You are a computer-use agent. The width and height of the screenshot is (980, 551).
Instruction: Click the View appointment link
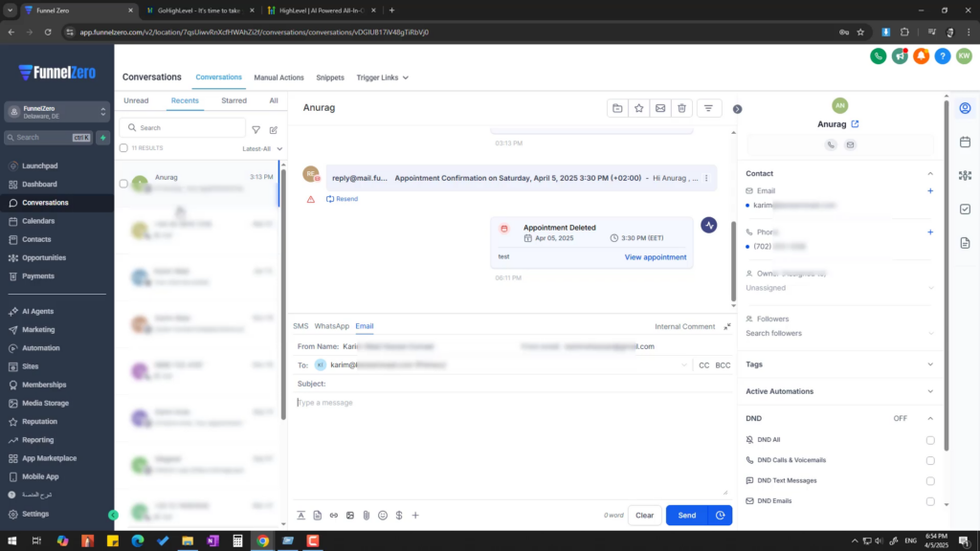click(655, 257)
